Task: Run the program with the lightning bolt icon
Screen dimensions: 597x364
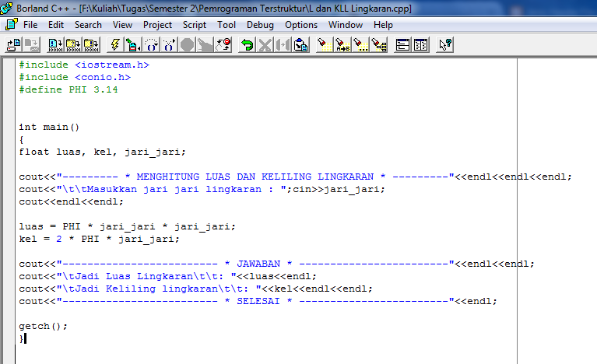Action: (114, 45)
